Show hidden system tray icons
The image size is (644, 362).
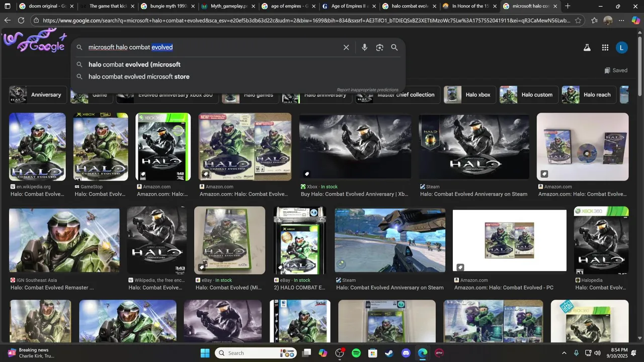[x=564, y=353]
